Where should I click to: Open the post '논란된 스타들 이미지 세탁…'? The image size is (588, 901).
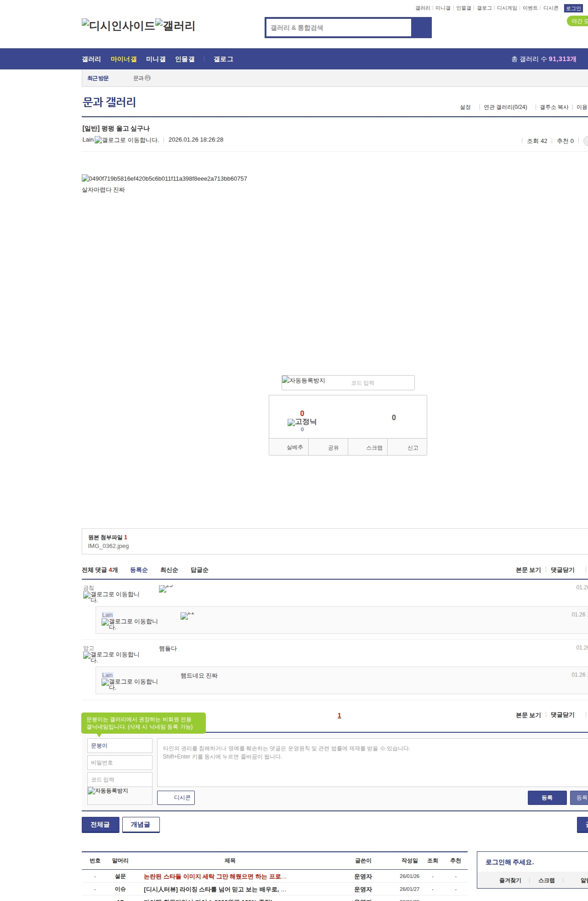point(215,877)
